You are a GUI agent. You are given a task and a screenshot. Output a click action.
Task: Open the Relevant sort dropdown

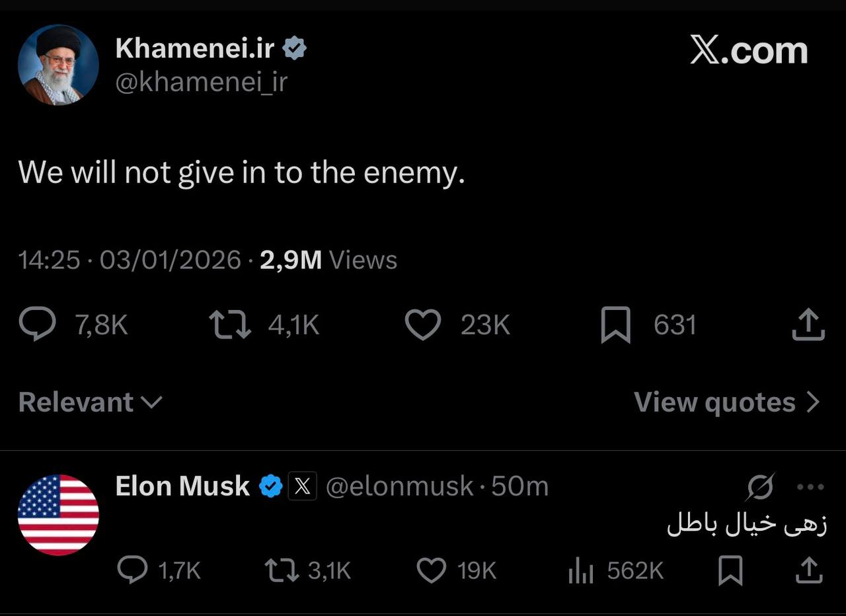[90, 402]
